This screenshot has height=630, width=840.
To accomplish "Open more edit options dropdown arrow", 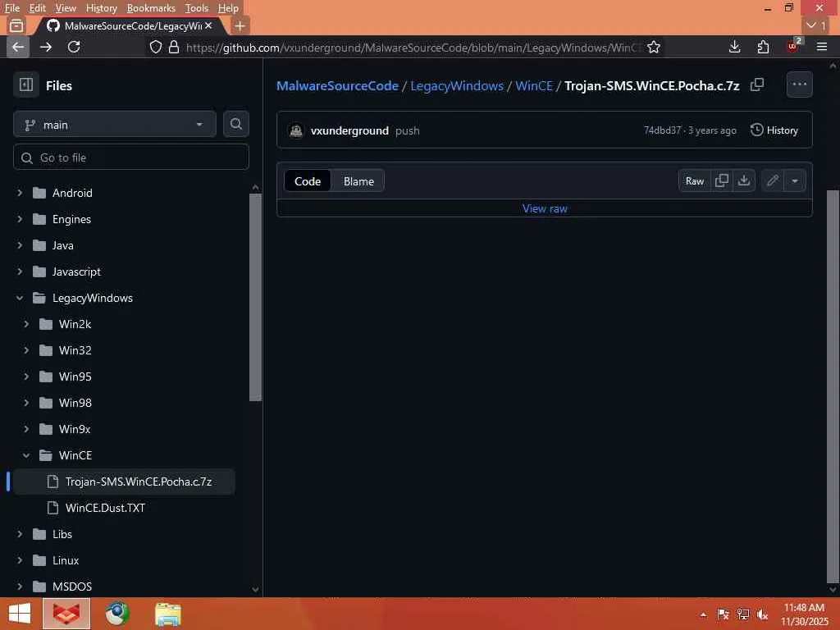I will 794,180.
